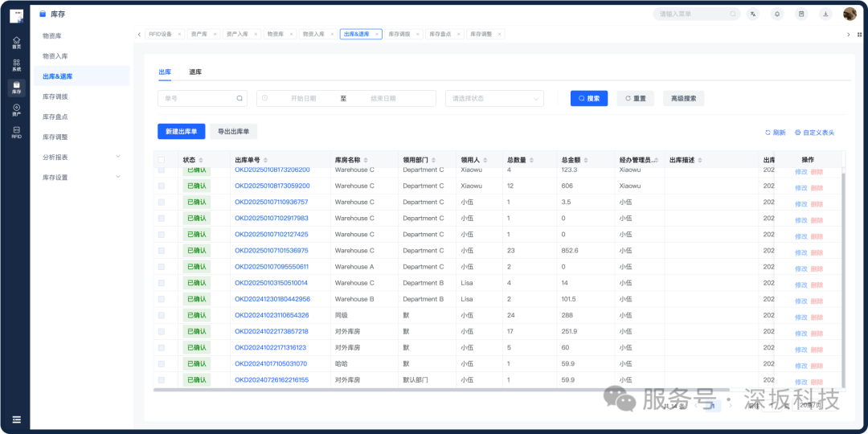Close the 库存调整 tab
The width and height of the screenshot is (868, 434).
(x=499, y=35)
